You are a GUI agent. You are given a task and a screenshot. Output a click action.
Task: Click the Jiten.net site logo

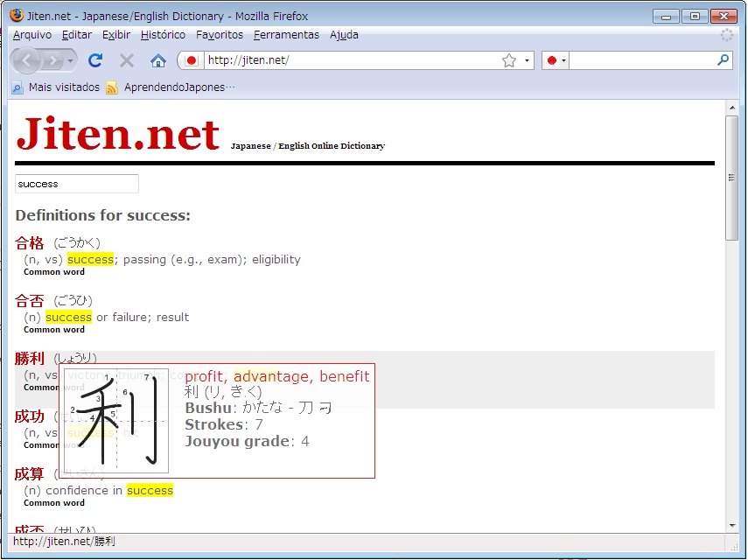[117, 134]
